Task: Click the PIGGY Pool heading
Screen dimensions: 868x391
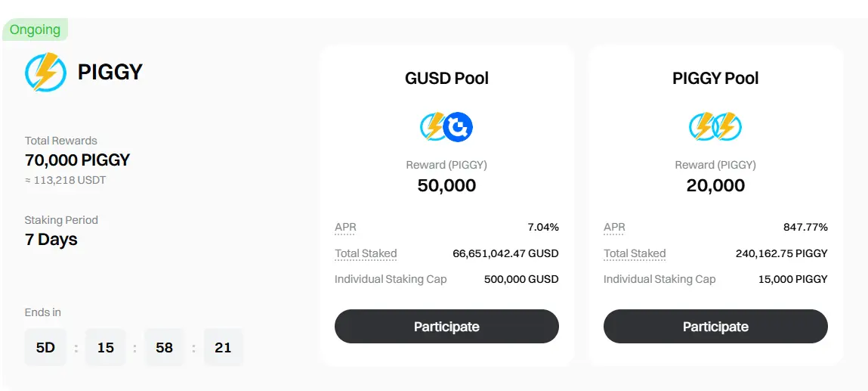Action: coord(715,78)
